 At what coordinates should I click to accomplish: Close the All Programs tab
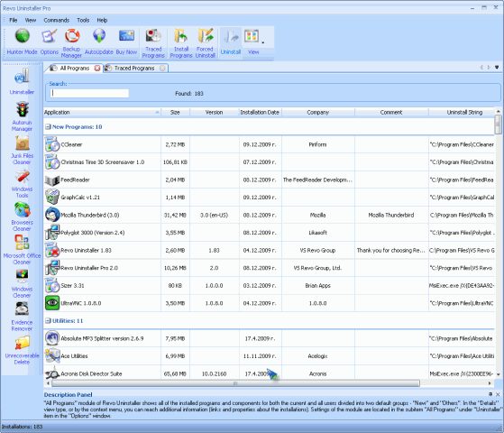97,69
